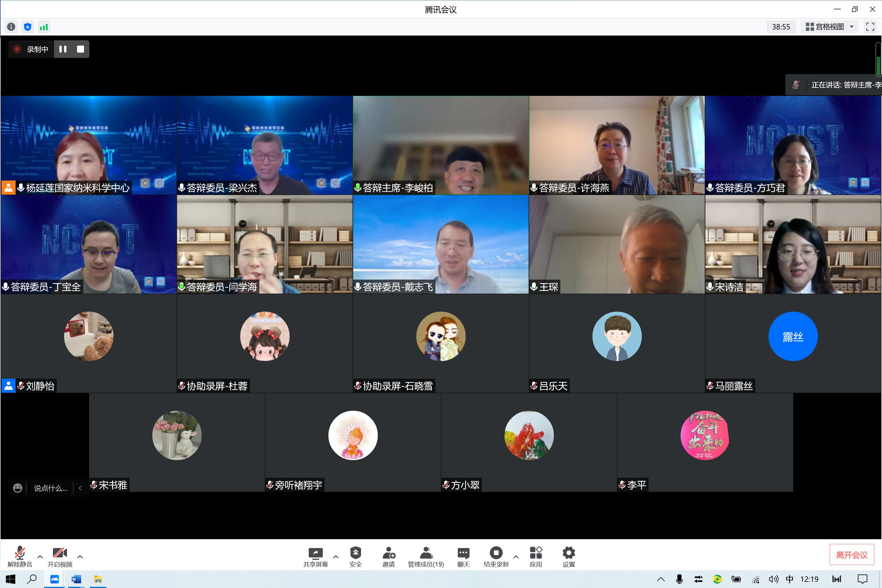The image size is (882, 588).
Task: Open the meeting info icon
Action: click(x=11, y=27)
